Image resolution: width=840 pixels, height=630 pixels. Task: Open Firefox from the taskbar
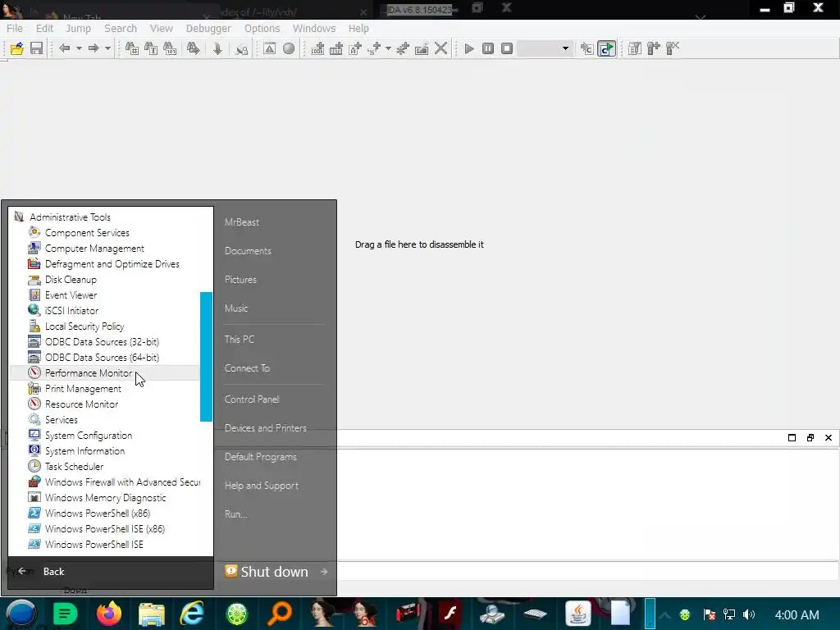[x=109, y=614]
